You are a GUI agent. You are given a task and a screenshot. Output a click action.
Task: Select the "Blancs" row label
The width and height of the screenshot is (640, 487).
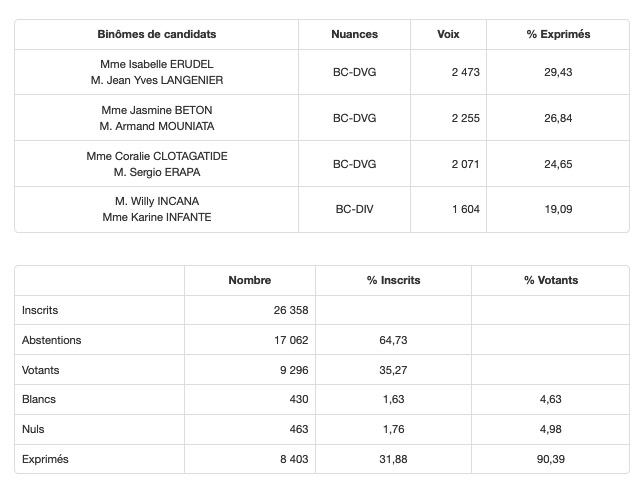pyautogui.click(x=39, y=399)
